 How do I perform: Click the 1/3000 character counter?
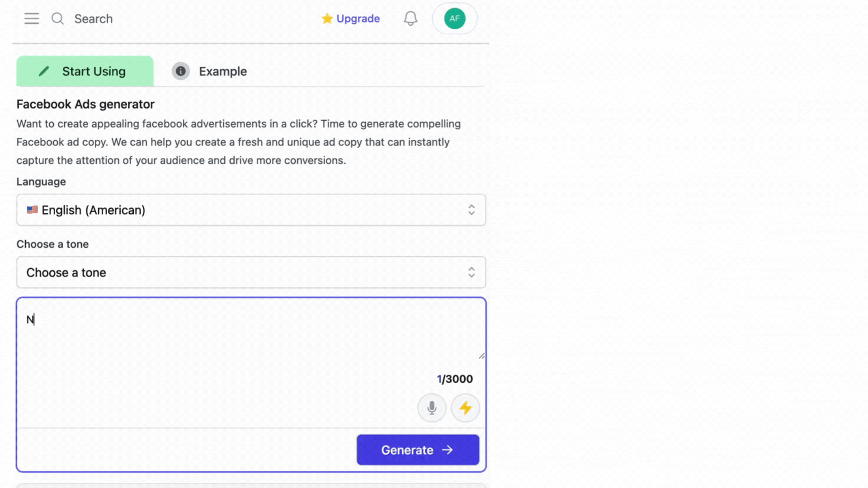454,379
